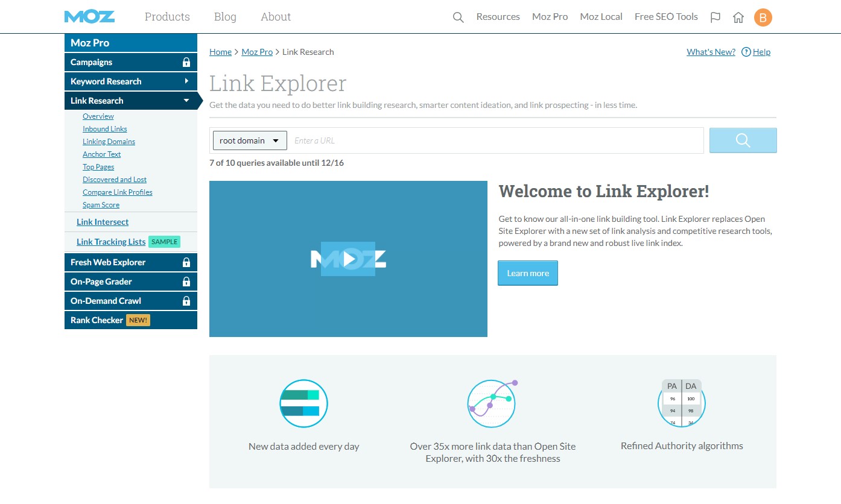Click the SAMPLE badge on Link Tracking Lists
The height and width of the screenshot is (504, 841).
[x=165, y=242]
